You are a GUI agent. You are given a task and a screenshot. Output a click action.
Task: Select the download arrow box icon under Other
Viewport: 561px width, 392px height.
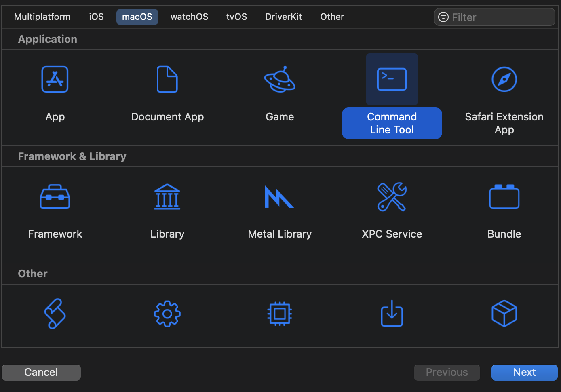pyautogui.click(x=392, y=314)
